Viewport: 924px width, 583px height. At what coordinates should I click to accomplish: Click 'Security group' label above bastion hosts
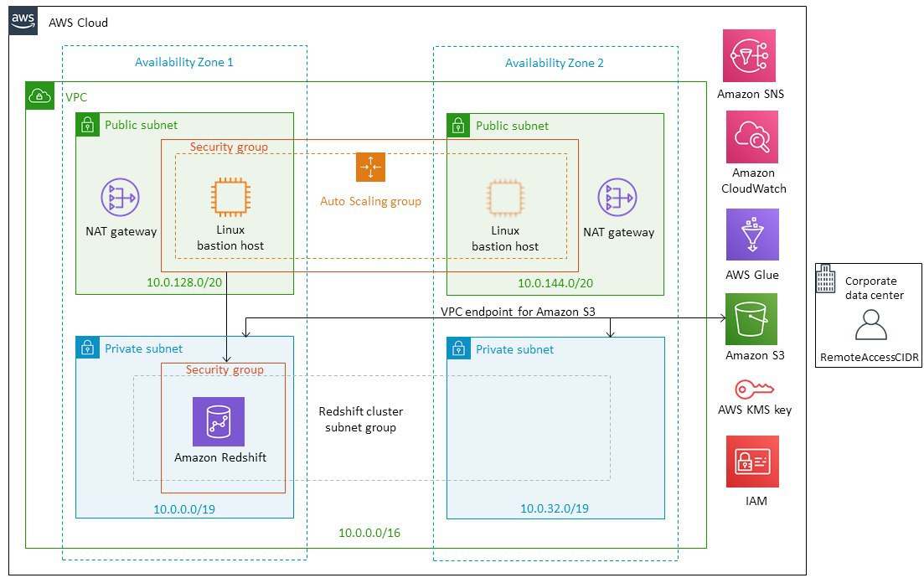click(229, 147)
